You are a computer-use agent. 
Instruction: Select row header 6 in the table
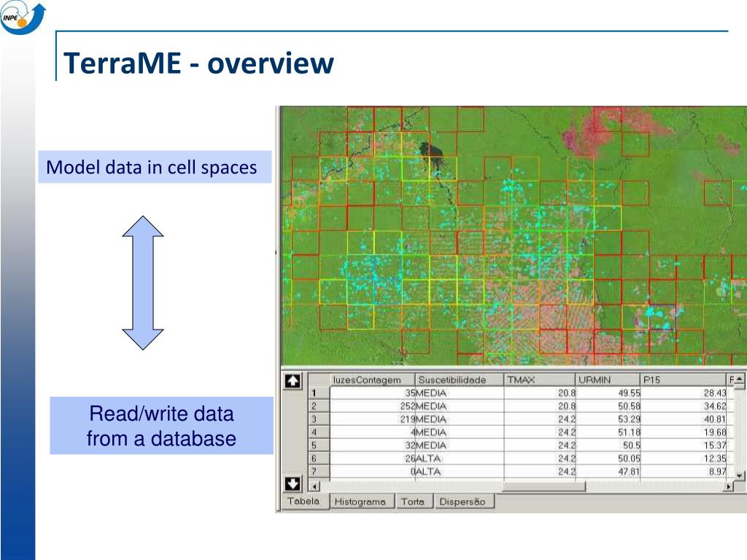[x=320, y=458]
